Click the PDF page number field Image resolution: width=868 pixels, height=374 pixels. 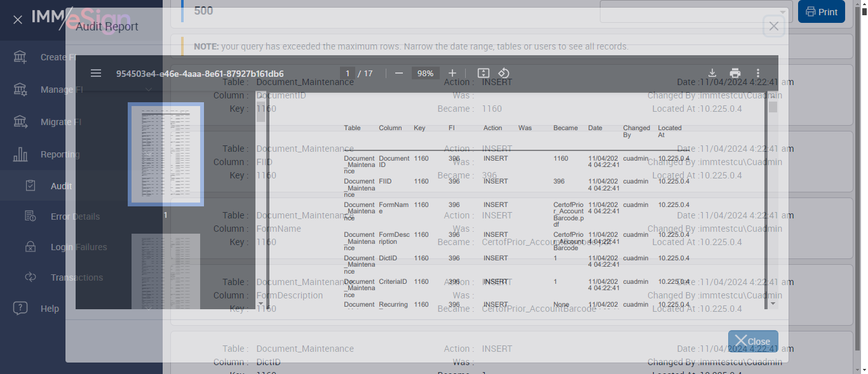coord(347,73)
